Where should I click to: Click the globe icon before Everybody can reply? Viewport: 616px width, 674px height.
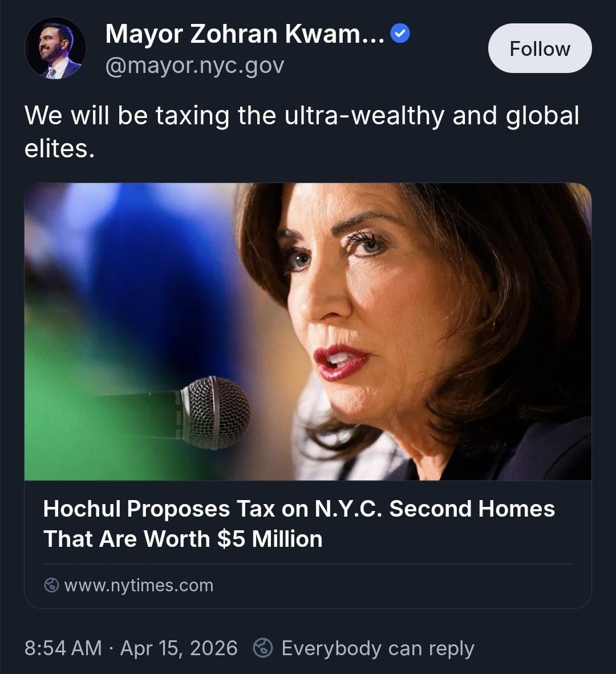(x=263, y=648)
